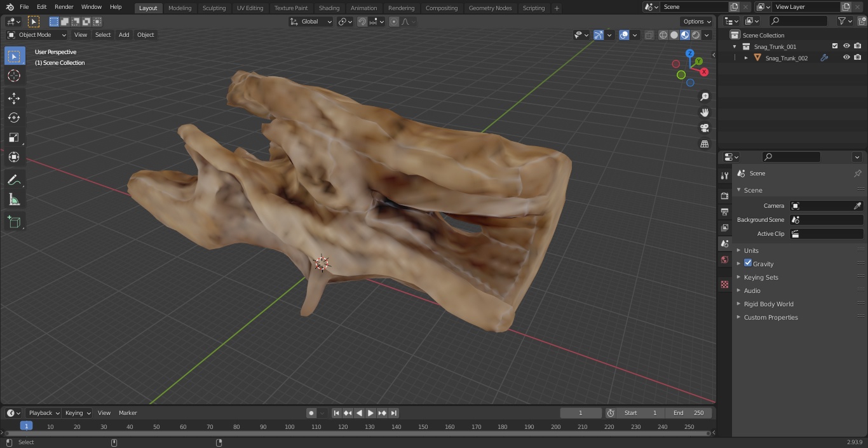
Task: Open the Render properties tab
Action: pos(724,196)
